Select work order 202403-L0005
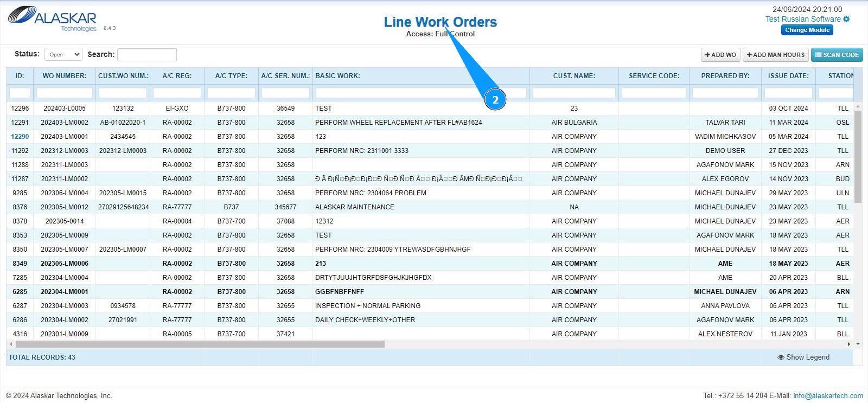 (x=65, y=108)
